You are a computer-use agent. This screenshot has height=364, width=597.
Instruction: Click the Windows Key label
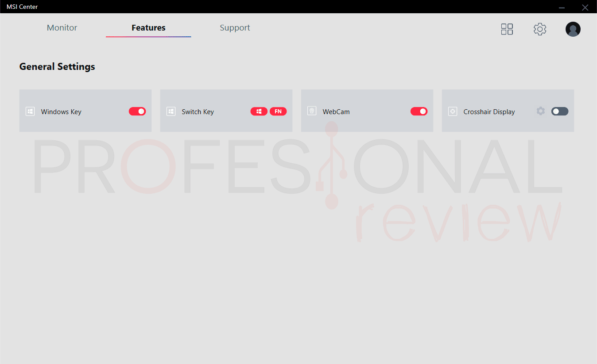point(61,112)
